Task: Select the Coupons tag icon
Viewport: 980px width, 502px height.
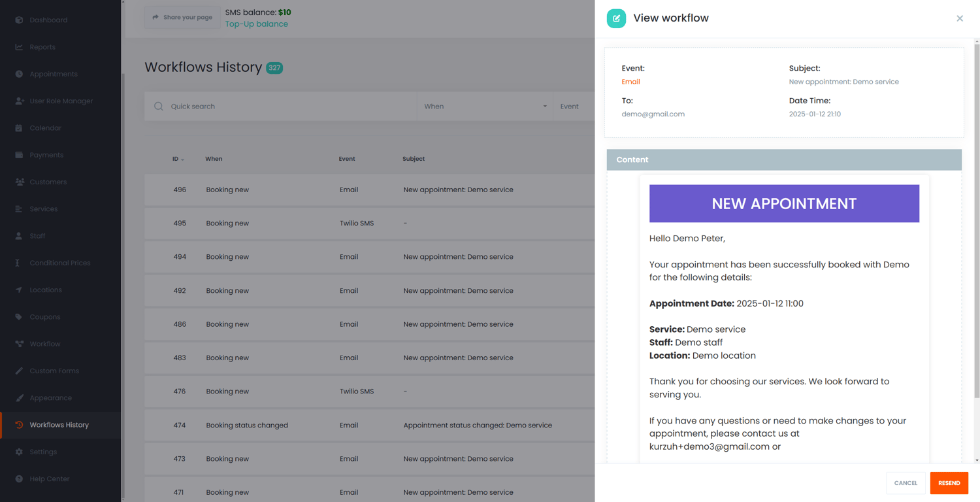Action: pyautogui.click(x=19, y=317)
